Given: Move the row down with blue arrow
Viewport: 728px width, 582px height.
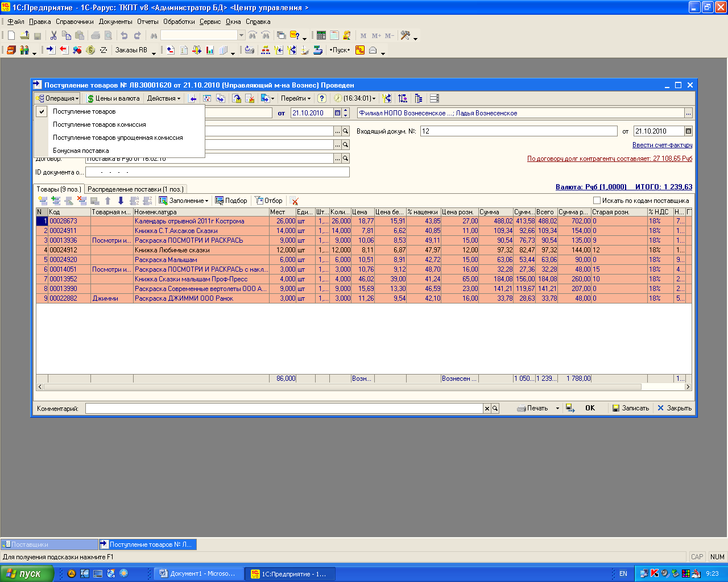Looking at the screenshot, I should coord(121,201).
